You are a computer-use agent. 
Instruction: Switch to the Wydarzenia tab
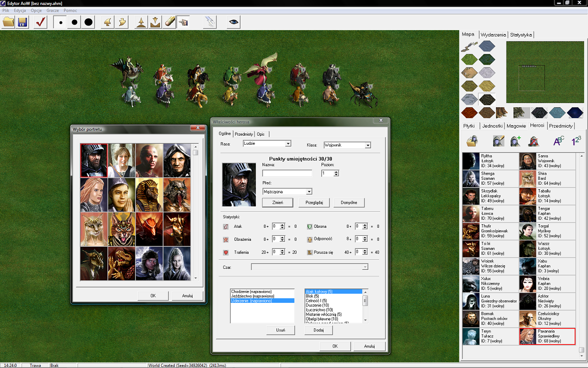pyautogui.click(x=493, y=35)
